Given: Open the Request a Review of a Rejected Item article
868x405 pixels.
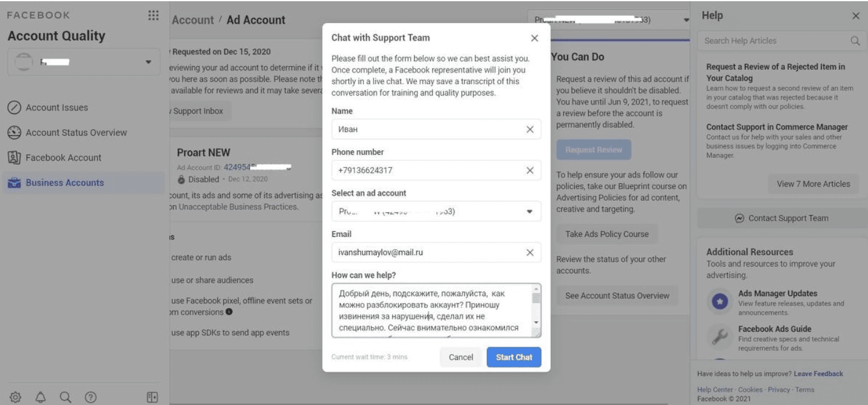Looking at the screenshot, I should pos(777,72).
